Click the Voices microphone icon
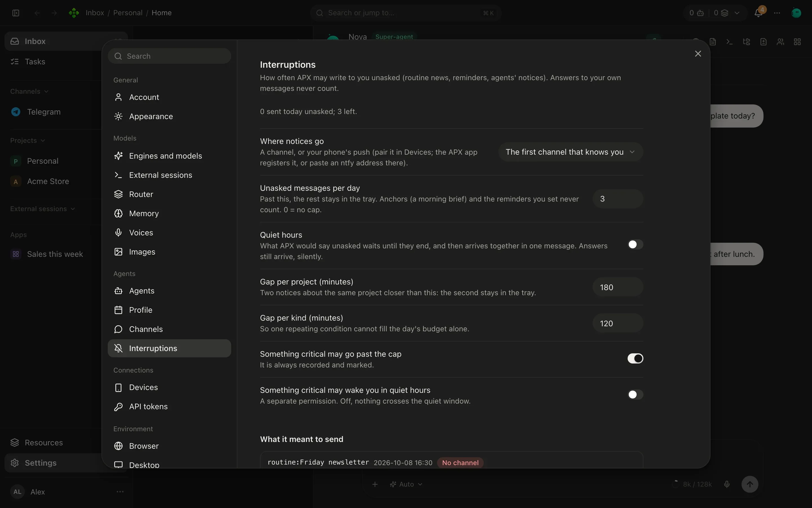The height and width of the screenshot is (508, 812). pos(118,233)
